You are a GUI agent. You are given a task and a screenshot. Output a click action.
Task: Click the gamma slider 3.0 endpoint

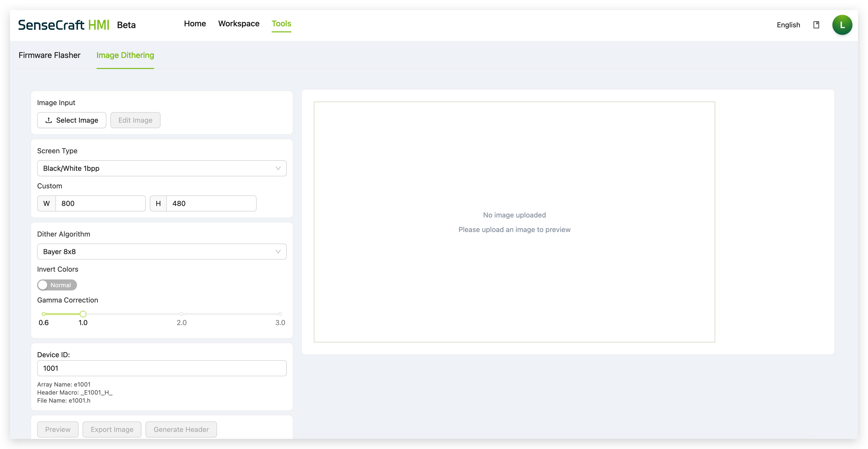pos(280,314)
